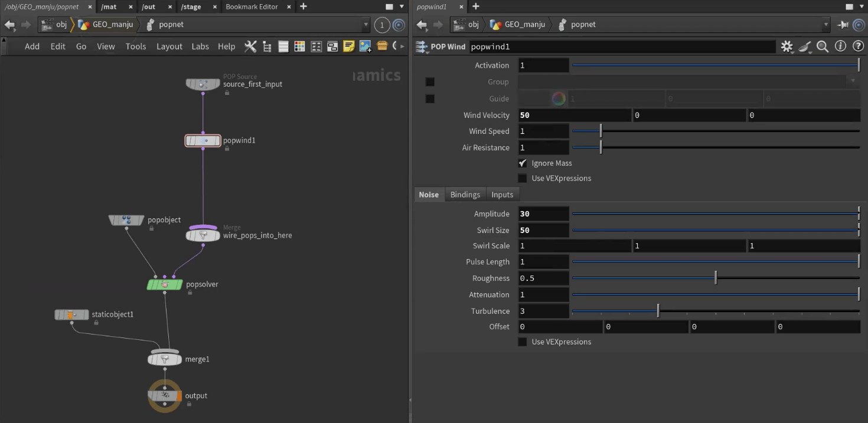Screen dimensions: 868x423
Task: Open the color palette icon in network toolbar
Action: [299, 47]
